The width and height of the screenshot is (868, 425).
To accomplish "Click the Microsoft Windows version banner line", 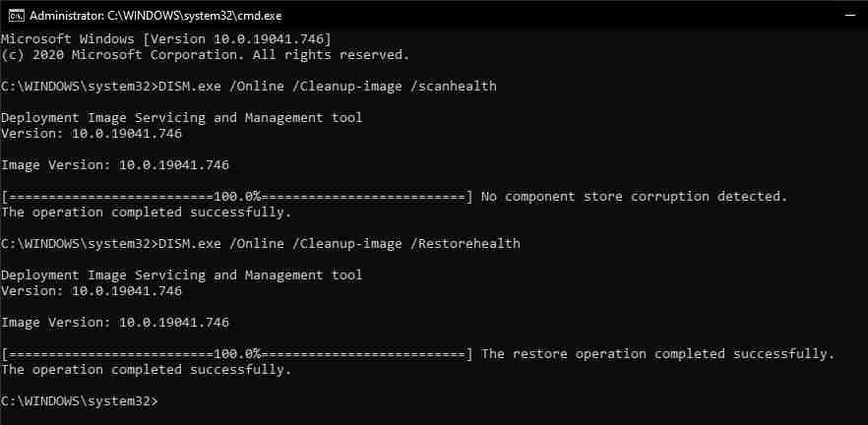I will click(x=165, y=38).
